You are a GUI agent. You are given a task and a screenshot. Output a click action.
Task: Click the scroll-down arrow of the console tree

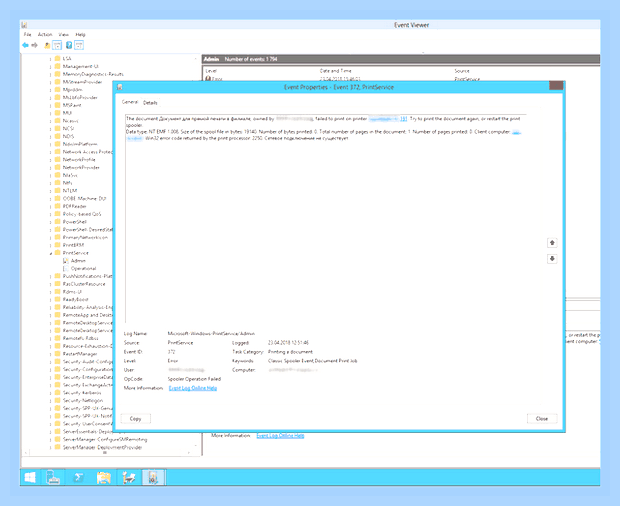[x=195, y=446]
